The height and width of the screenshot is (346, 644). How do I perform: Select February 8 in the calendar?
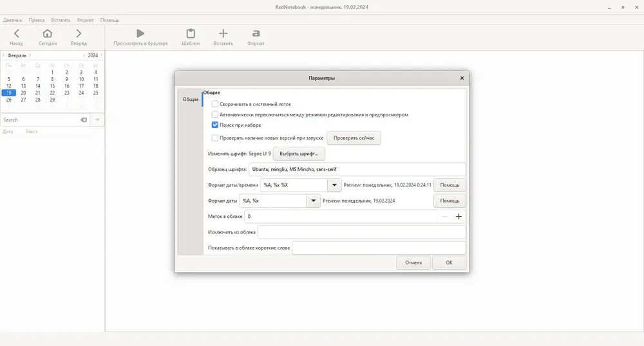(52, 79)
